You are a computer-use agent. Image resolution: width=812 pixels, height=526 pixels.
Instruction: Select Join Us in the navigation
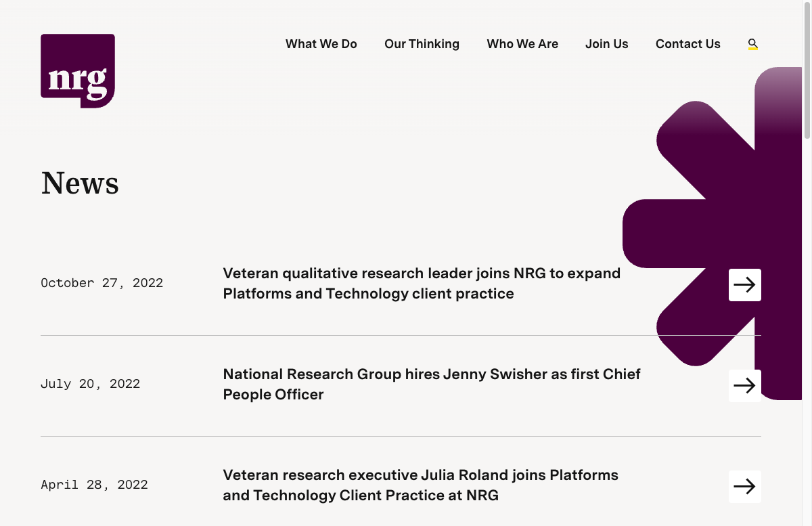pyautogui.click(x=606, y=44)
